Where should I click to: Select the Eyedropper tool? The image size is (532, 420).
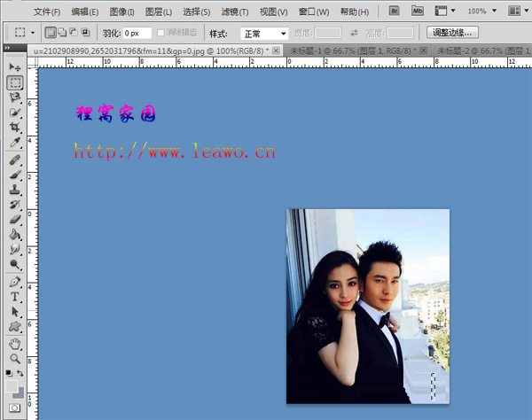pyautogui.click(x=14, y=143)
